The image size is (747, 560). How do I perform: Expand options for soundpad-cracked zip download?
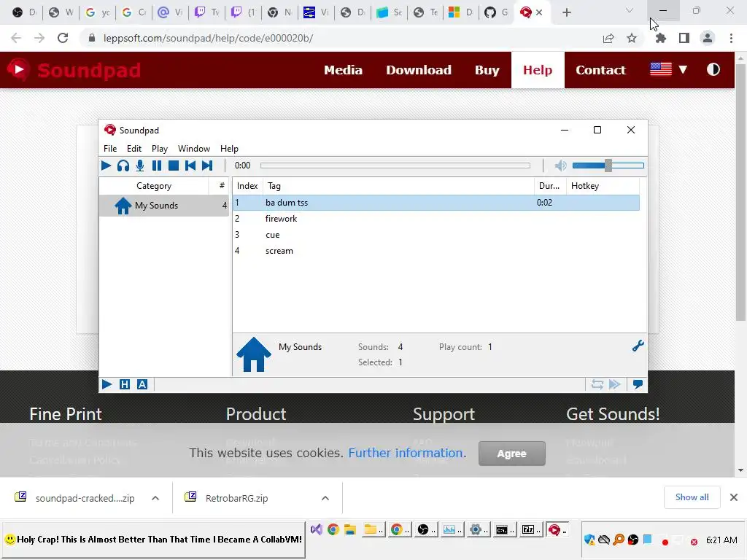[155, 498]
